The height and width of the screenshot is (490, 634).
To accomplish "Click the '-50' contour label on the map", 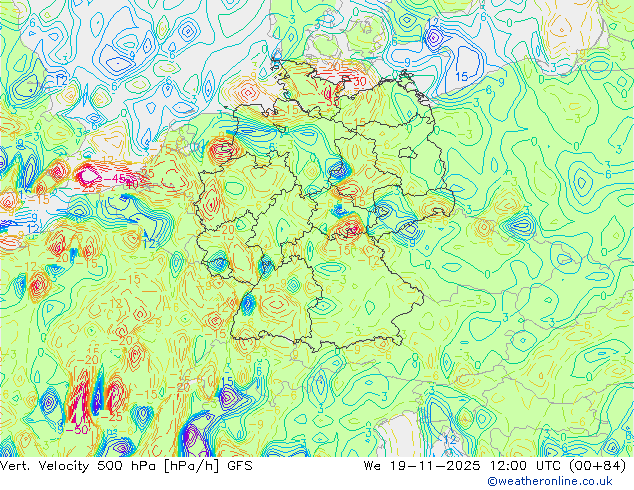I will [x=76, y=429].
